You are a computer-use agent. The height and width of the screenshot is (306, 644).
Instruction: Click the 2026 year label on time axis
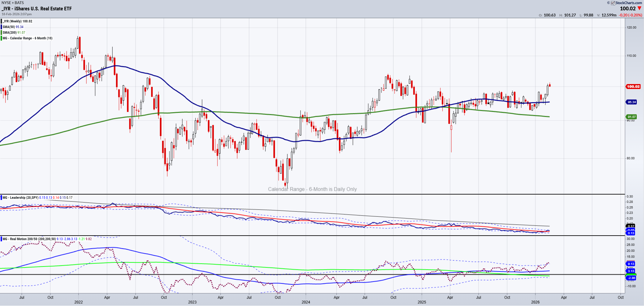click(x=535, y=302)
